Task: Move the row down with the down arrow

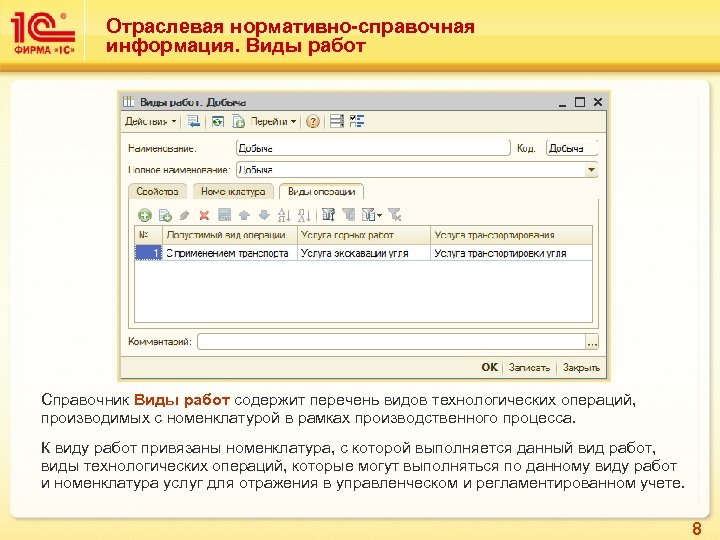Action: (264, 215)
